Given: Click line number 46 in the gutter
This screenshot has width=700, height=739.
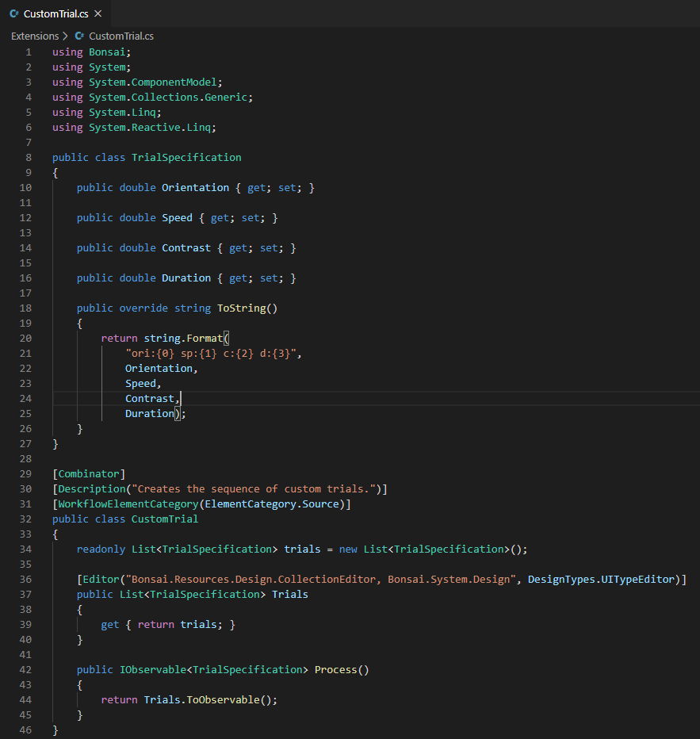Looking at the screenshot, I should [25, 729].
